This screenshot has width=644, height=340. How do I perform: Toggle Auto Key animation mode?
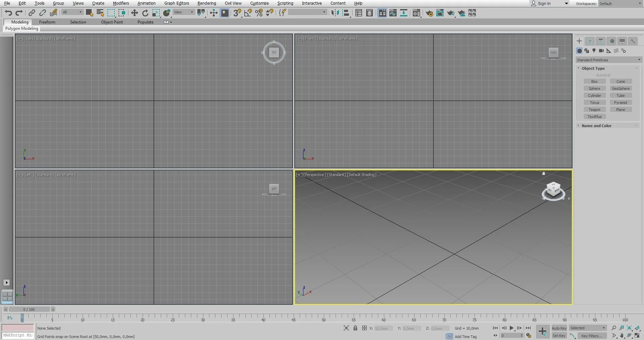[559, 328]
